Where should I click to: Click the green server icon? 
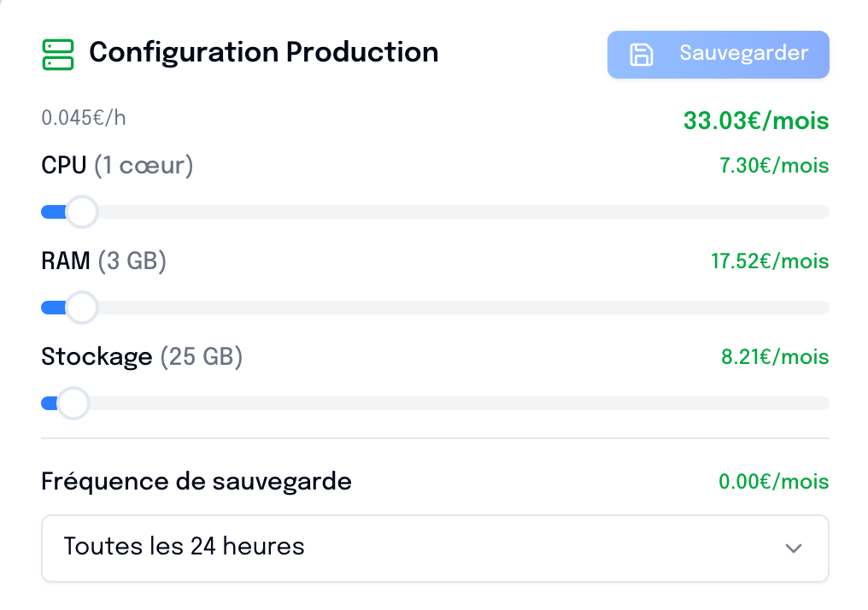(58, 54)
